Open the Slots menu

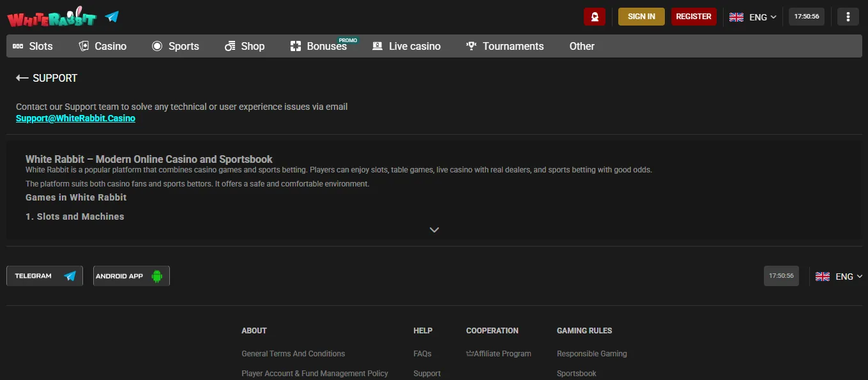[33, 46]
